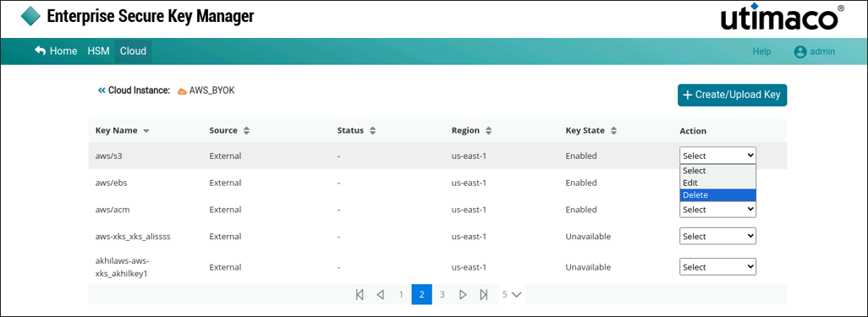This screenshot has height=317, width=868.
Task: Click the AWS_BYOK instance name
Action: (x=212, y=90)
